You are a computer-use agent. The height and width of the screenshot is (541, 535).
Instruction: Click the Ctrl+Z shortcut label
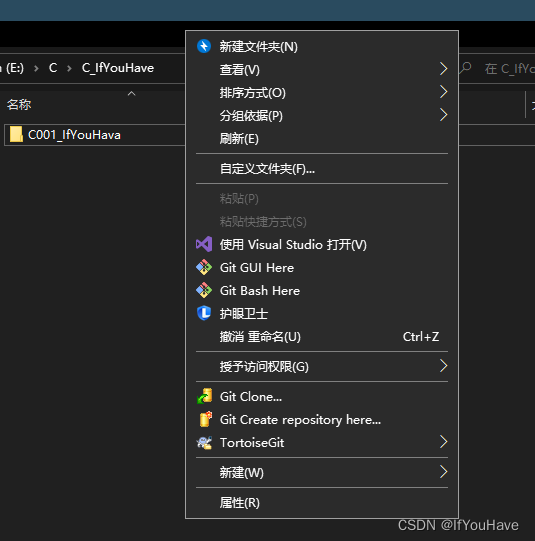pos(421,337)
